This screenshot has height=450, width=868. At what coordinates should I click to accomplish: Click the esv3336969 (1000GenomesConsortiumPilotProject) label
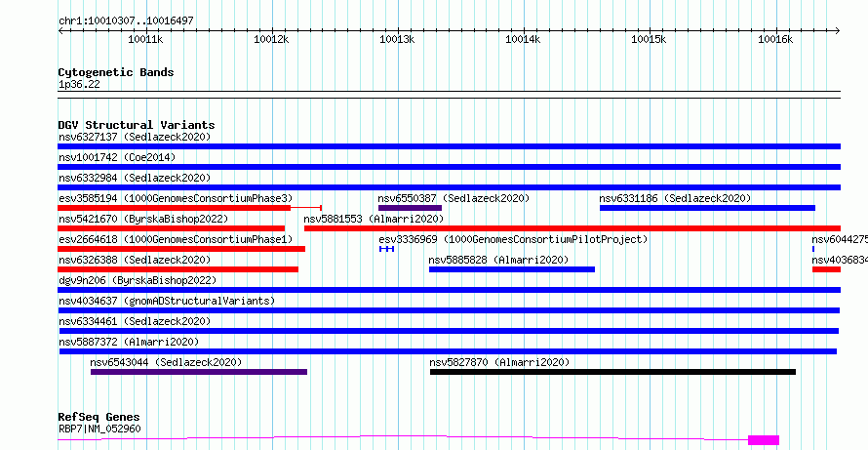[x=513, y=239]
